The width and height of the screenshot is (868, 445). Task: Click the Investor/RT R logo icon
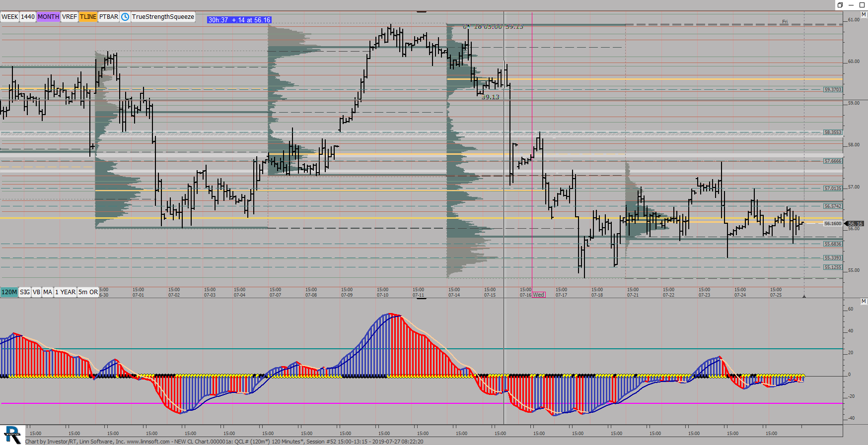(12, 435)
